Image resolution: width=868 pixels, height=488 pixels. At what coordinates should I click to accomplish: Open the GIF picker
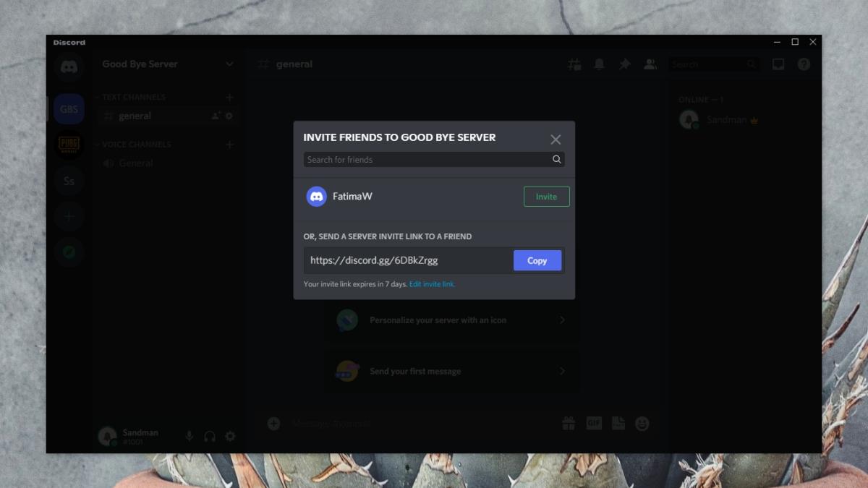click(594, 423)
